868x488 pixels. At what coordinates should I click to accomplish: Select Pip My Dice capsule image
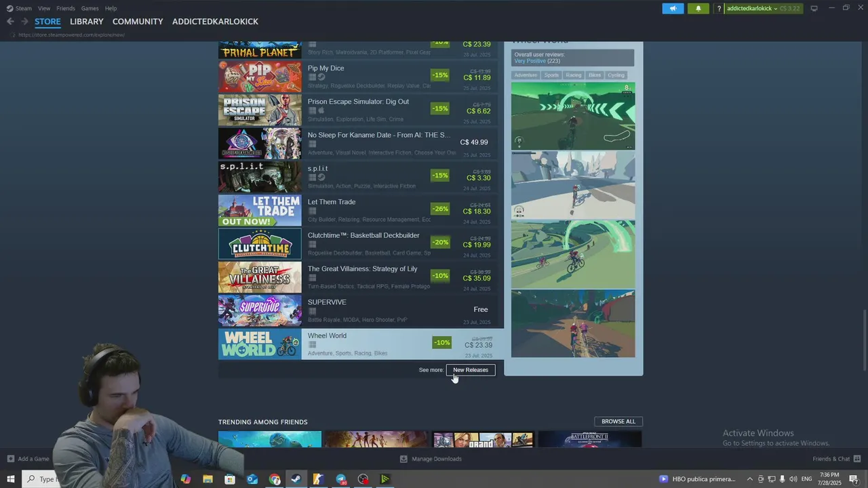pyautogui.click(x=260, y=77)
